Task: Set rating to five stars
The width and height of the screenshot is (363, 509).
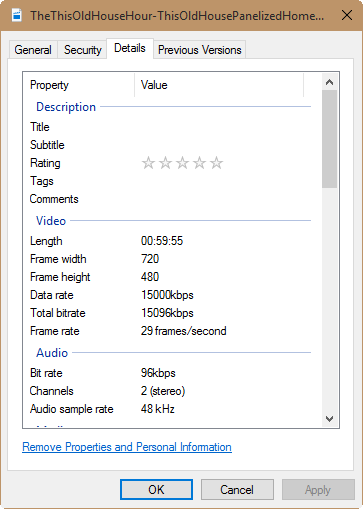Action: 216,163
